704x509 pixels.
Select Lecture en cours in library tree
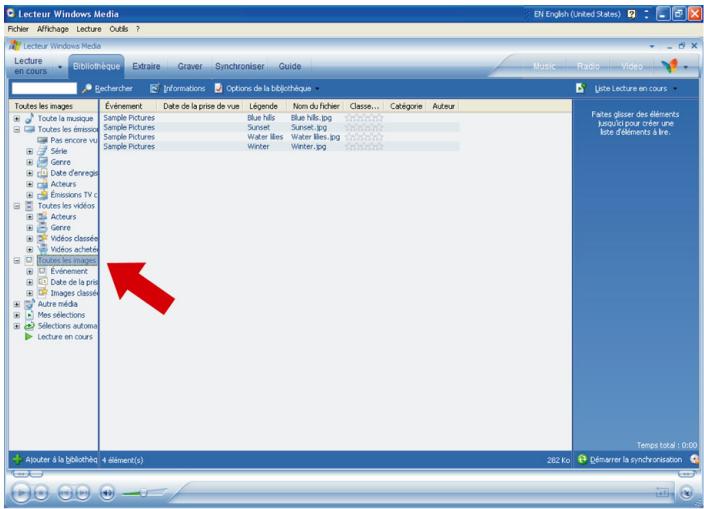(59, 337)
